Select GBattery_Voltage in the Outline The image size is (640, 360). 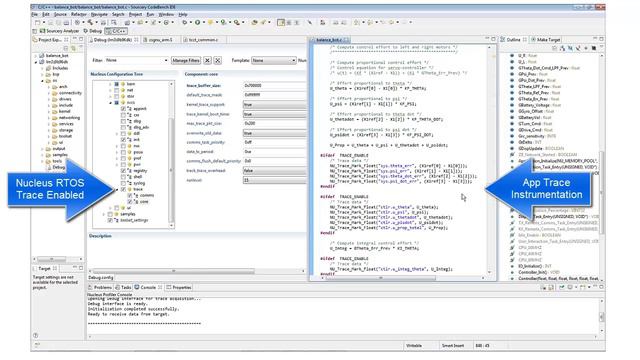[x=536, y=105]
